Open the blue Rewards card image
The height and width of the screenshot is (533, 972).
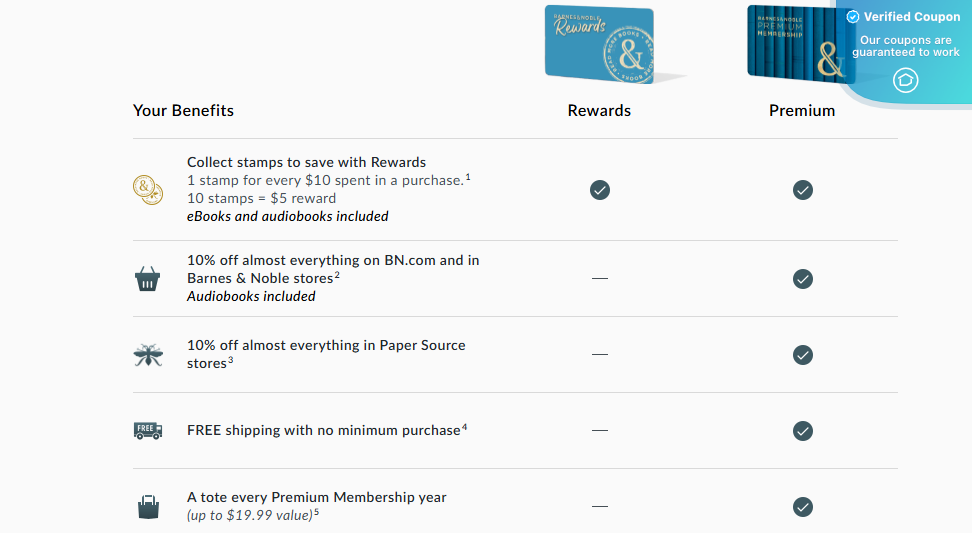[x=600, y=44]
